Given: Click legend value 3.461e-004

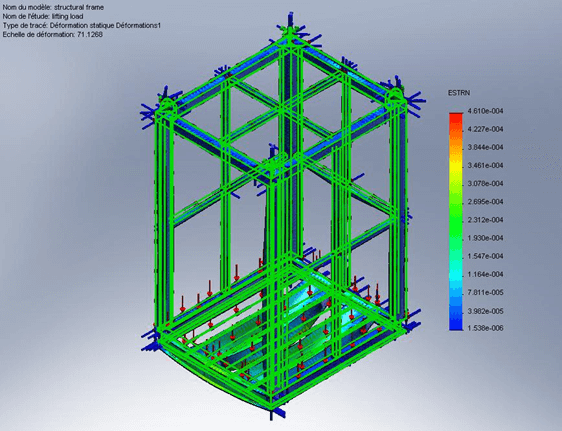Looking at the screenshot, I should tap(485, 166).
